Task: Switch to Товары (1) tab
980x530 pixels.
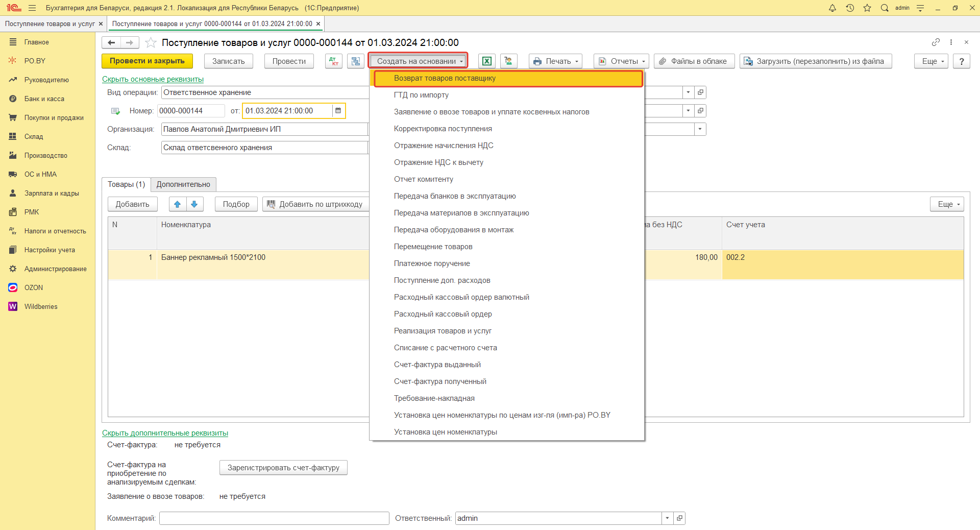Action: pos(126,184)
